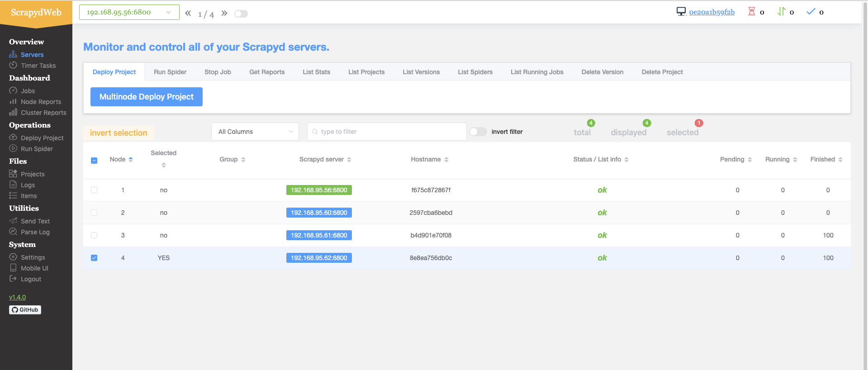Click the Items list icon
Image resolution: width=868 pixels, height=370 pixels.
pyautogui.click(x=13, y=195)
